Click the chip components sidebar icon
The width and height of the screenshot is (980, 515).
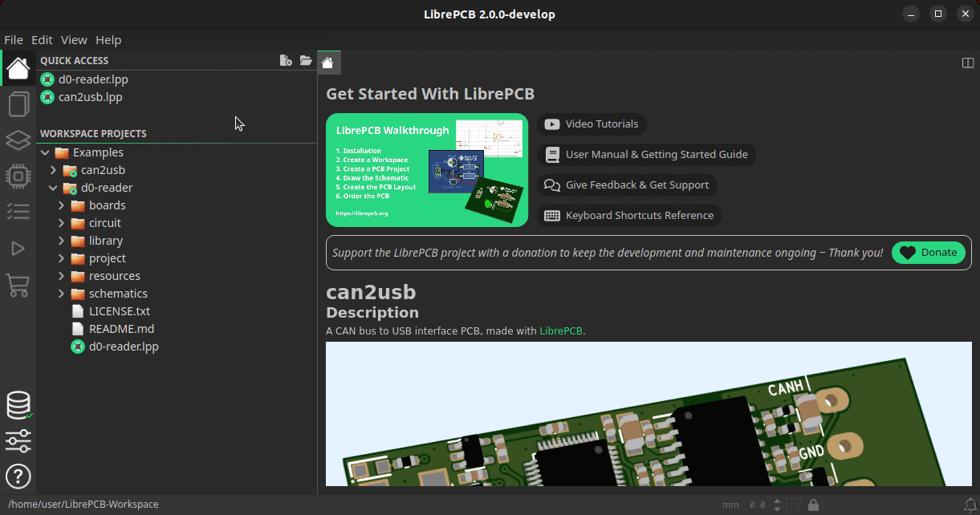(x=18, y=176)
